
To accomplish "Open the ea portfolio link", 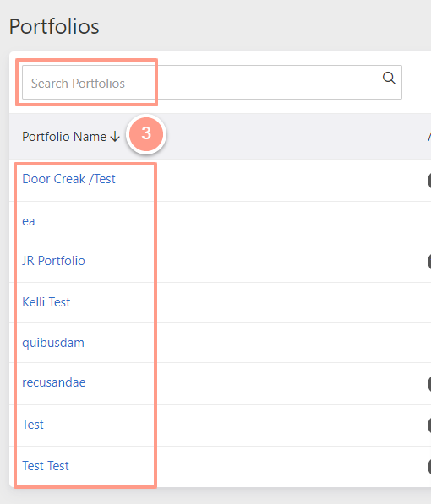I will click(x=29, y=221).
